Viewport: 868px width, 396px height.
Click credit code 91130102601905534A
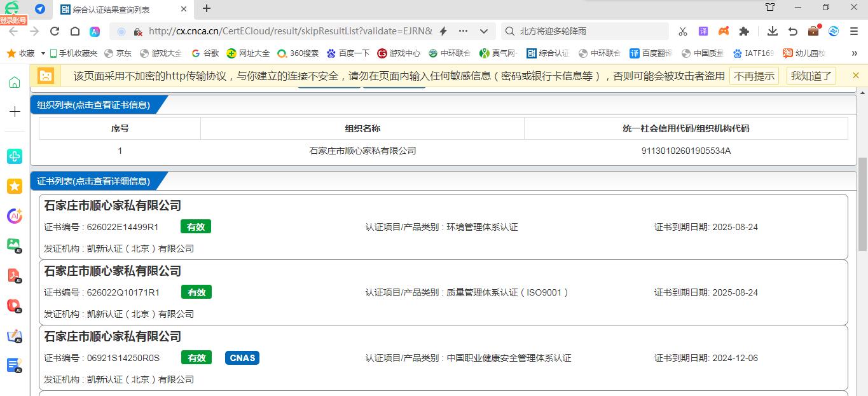pos(686,151)
